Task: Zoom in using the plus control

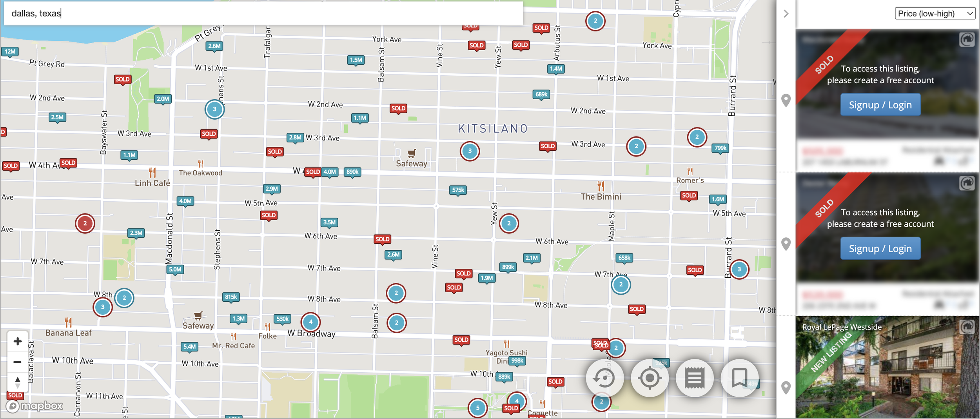Action: pos(17,341)
